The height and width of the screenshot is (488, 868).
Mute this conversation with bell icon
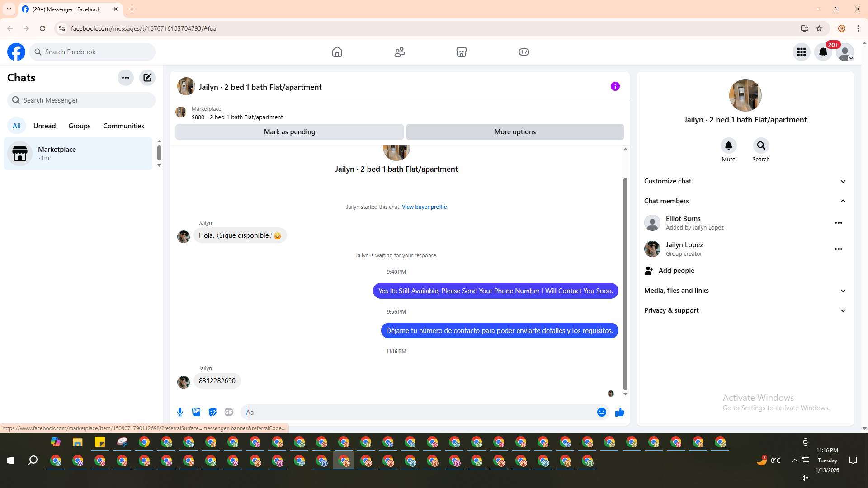(728, 145)
